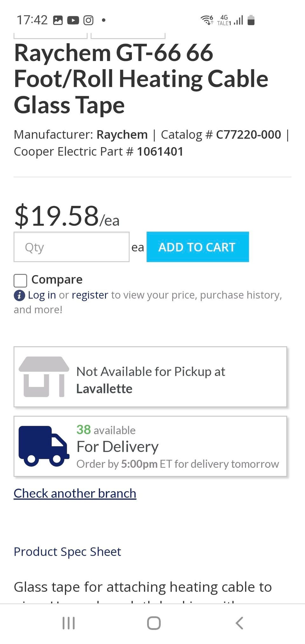305x644 pixels.
Task: Click the ADD TO CART button
Action: [x=198, y=247]
